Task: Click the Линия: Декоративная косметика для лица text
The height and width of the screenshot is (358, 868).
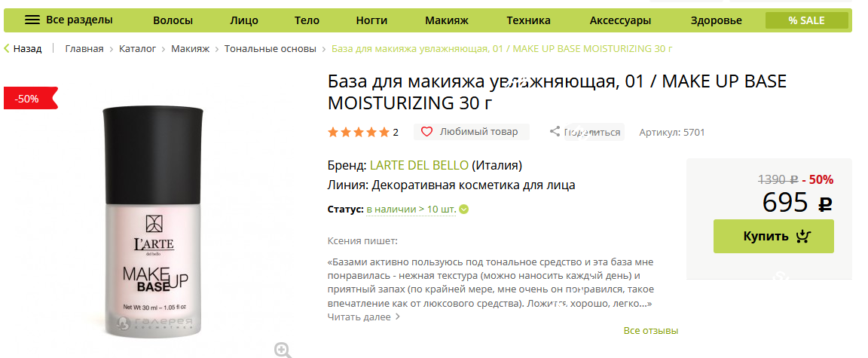Action: point(451,185)
